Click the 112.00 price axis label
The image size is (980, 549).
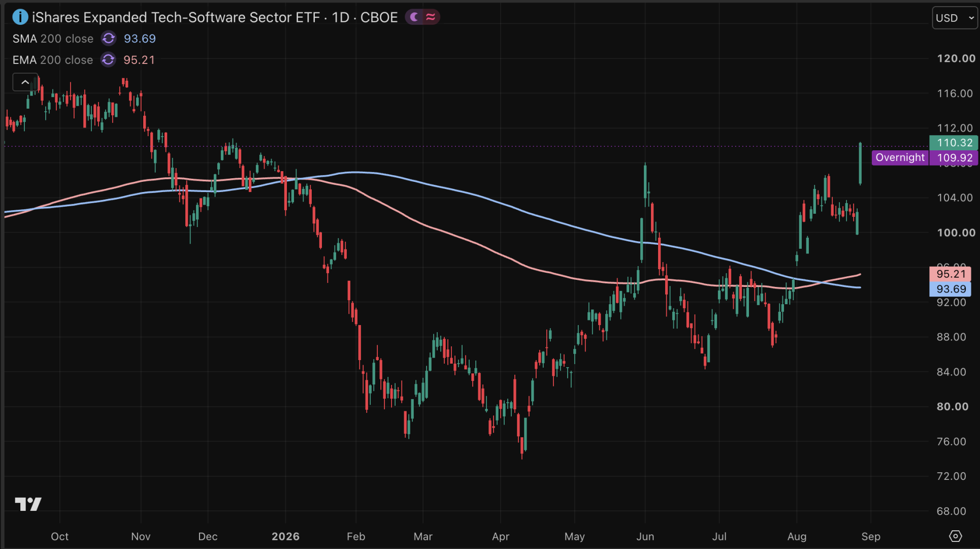955,128
